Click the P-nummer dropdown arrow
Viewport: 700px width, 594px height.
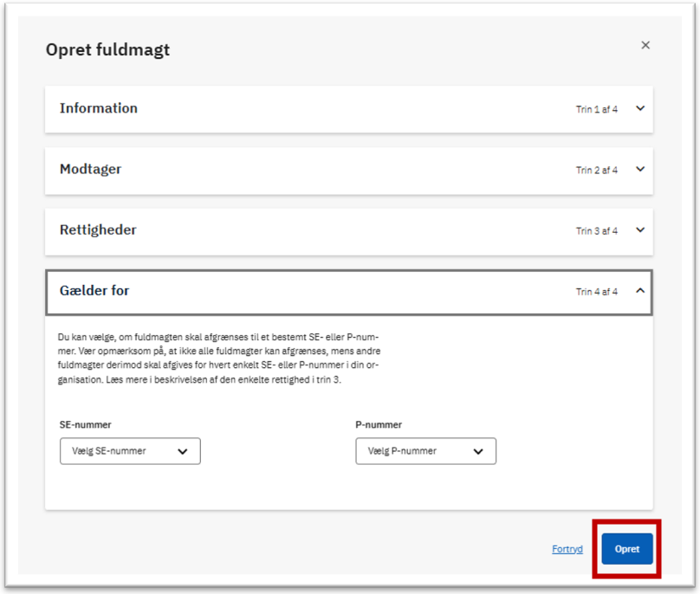click(x=478, y=451)
